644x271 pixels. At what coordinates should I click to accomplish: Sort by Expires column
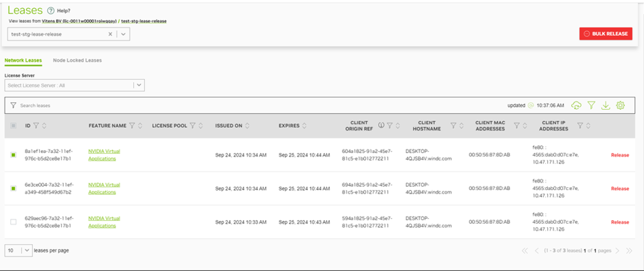pyautogui.click(x=304, y=126)
